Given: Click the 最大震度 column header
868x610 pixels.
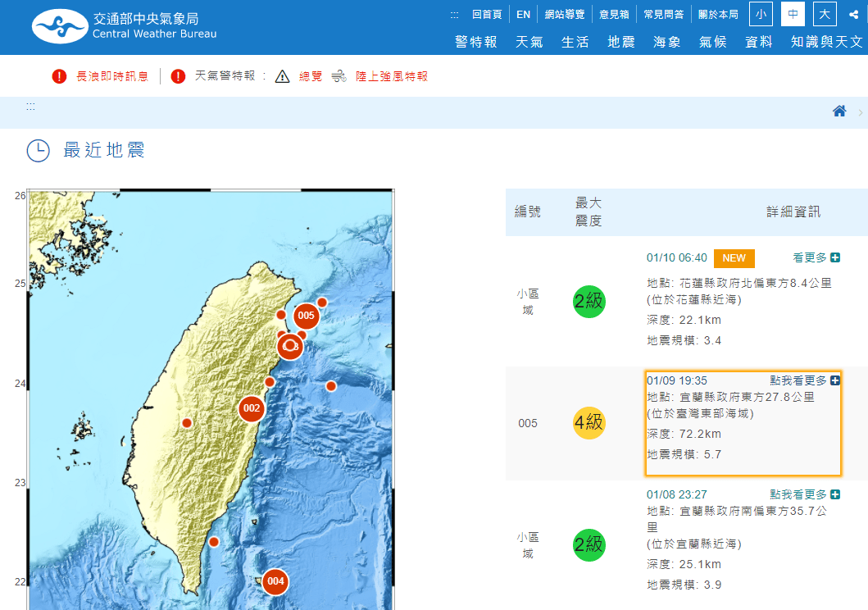Looking at the screenshot, I should [589, 212].
